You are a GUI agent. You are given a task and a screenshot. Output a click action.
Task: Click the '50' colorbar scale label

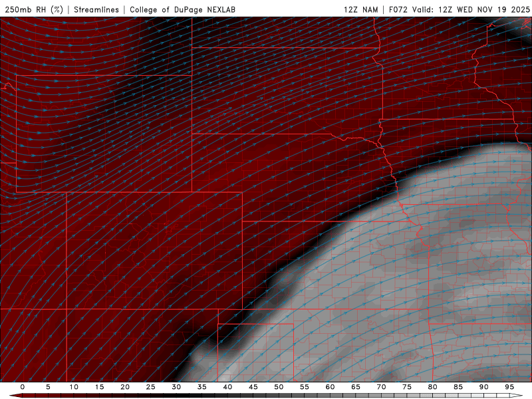[279, 387]
